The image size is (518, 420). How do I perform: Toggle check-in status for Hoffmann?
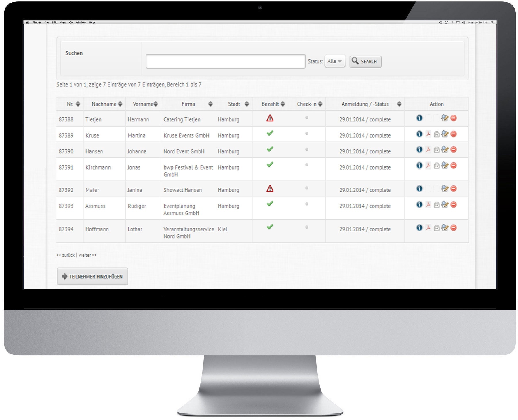pyautogui.click(x=307, y=227)
